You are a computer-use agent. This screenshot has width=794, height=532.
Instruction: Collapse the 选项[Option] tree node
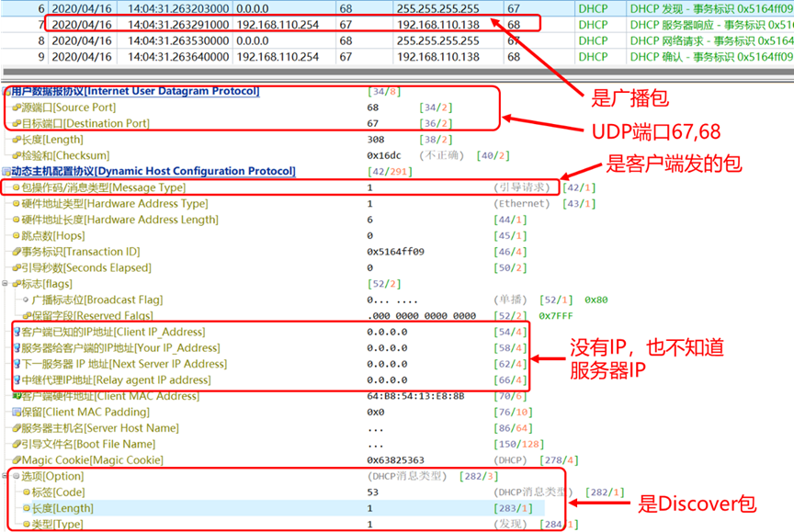point(6,476)
